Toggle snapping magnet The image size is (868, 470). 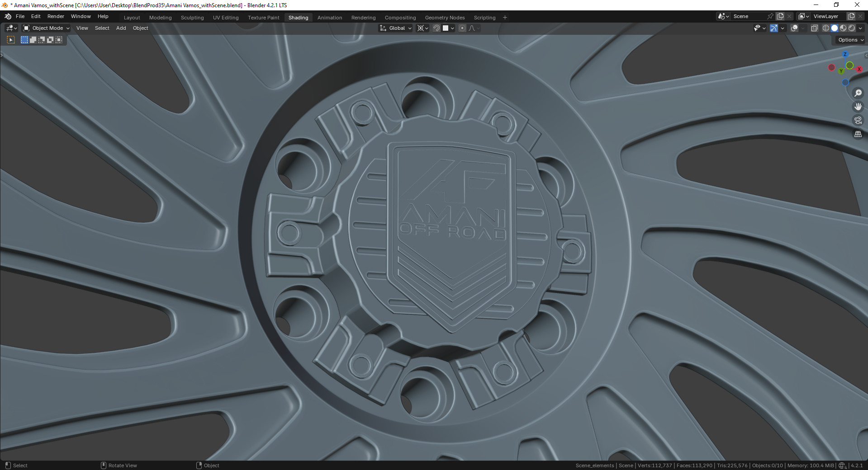(x=436, y=28)
